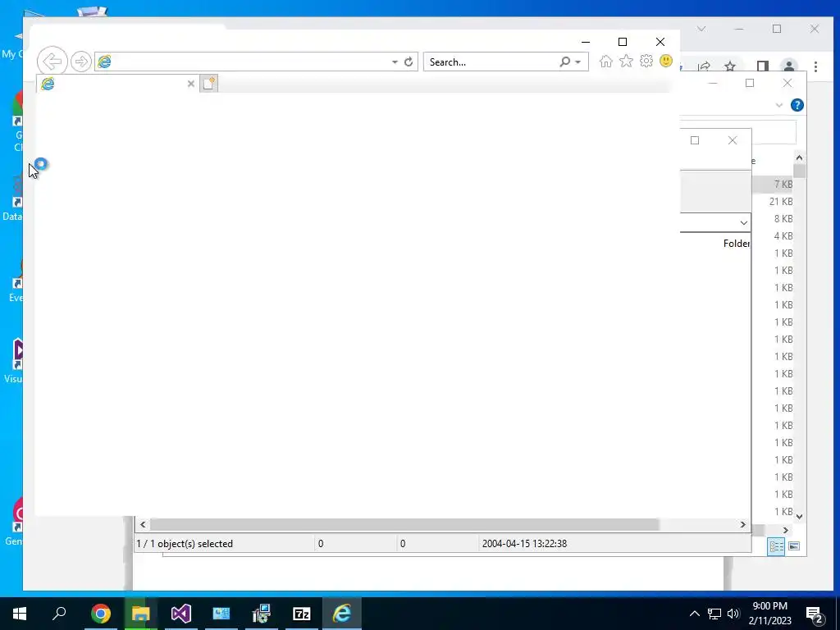
Task: Switch File Explorer to large icons view
Action: coord(794,546)
